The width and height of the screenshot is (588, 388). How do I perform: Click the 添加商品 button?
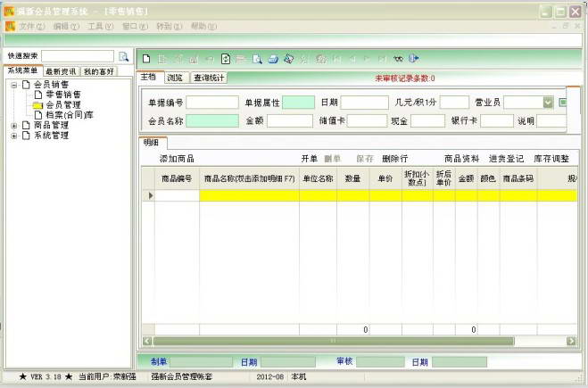[x=177, y=159]
